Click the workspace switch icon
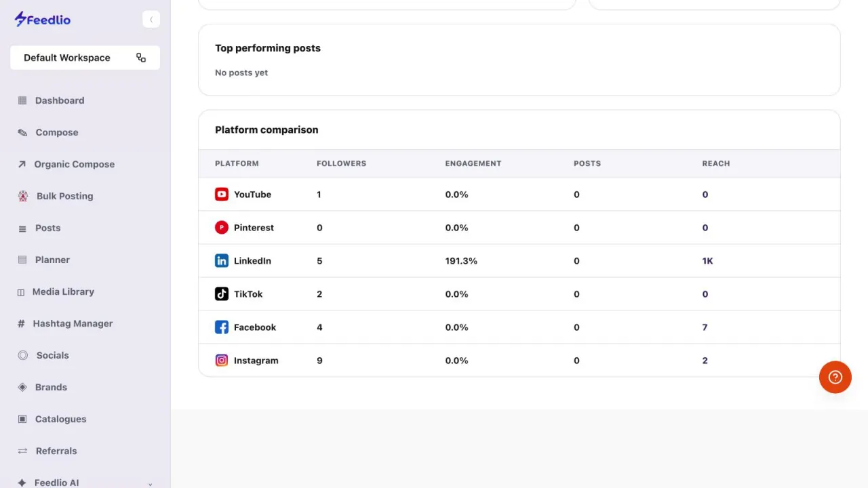 tap(141, 58)
